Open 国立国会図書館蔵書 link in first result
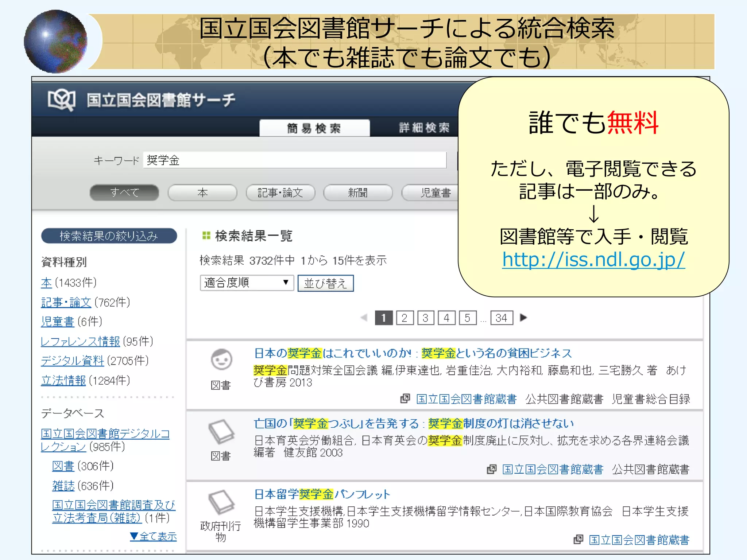 tap(467, 399)
